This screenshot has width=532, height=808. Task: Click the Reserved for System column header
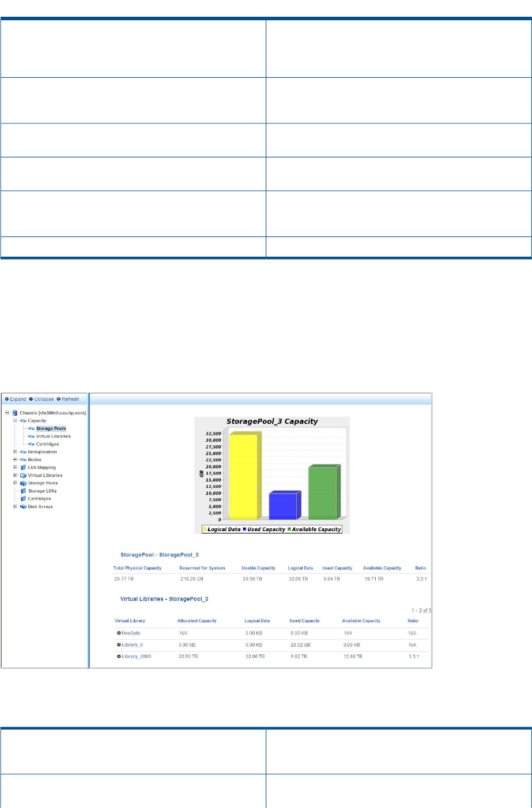click(x=202, y=568)
